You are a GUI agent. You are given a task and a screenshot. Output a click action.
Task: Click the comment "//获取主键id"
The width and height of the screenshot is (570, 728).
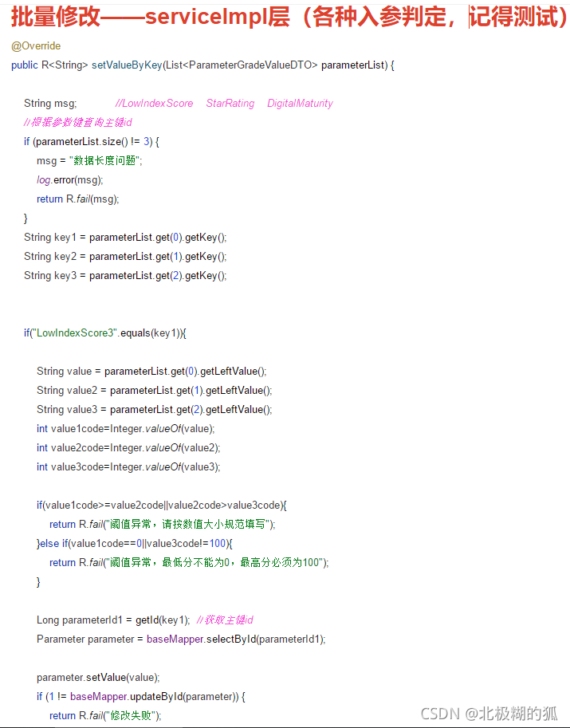pos(225,620)
